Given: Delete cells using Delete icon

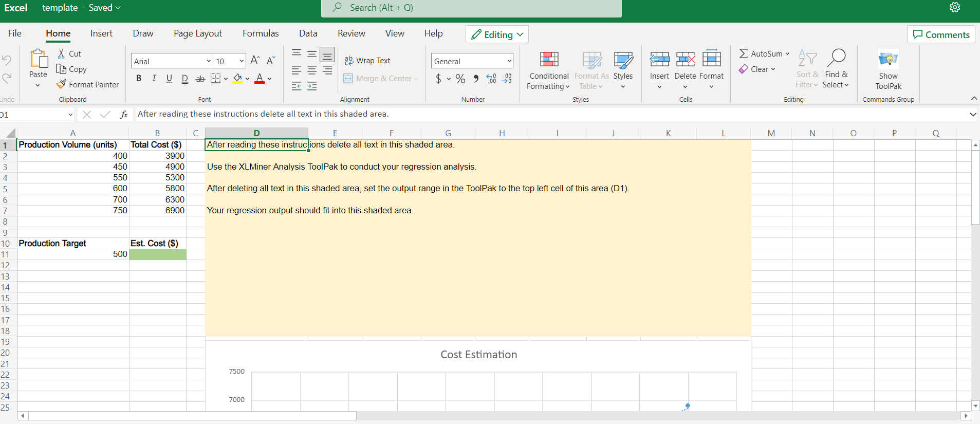Looking at the screenshot, I should click(686, 59).
